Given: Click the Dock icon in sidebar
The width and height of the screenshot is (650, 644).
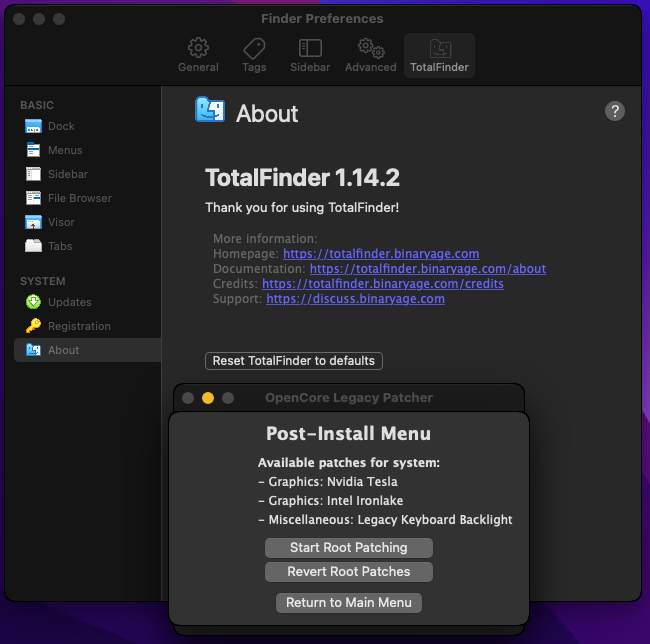Looking at the screenshot, I should point(33,126).
